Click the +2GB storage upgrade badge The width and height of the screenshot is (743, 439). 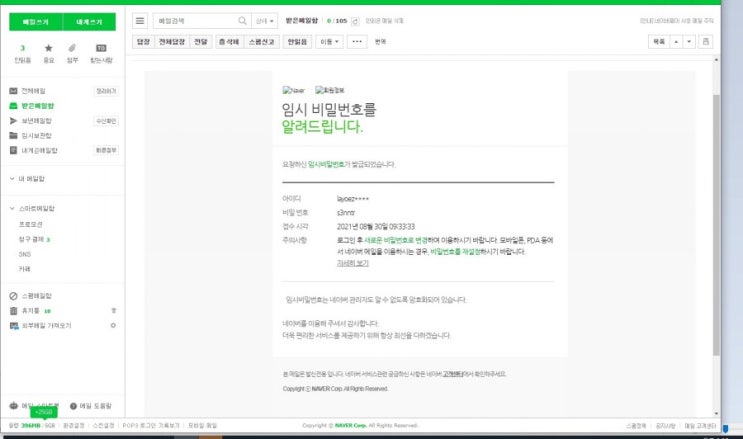(44, 412)
